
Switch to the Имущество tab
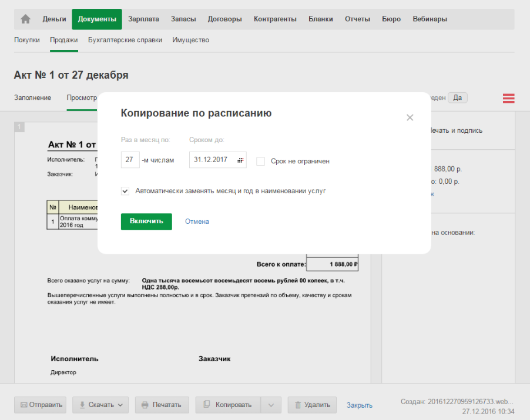point(190,40)
